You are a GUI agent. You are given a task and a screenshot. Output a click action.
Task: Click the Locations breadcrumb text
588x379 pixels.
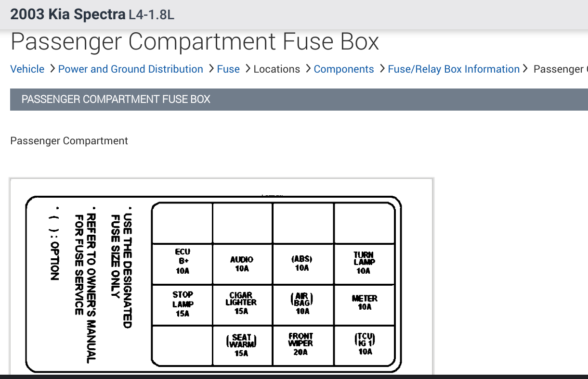276,69
